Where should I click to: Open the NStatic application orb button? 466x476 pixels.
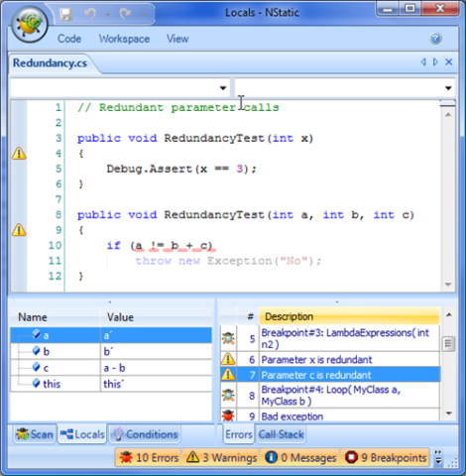30,24
